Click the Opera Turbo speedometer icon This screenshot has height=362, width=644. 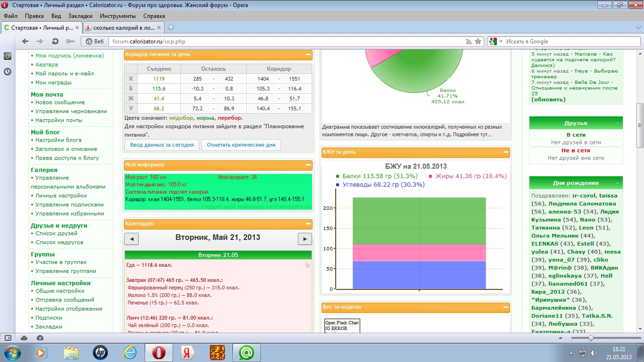click(40, 338)
